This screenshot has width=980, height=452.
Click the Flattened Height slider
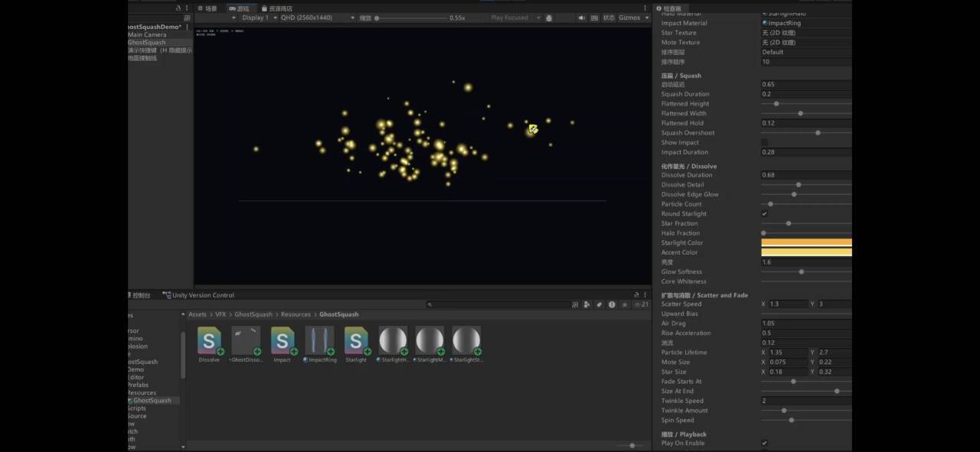(x=806, y=104)
